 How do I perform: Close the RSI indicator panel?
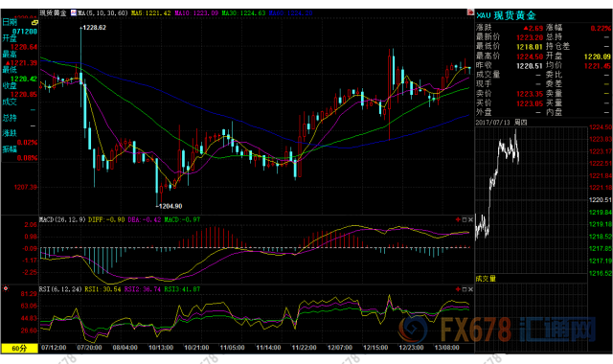tap(470, 289)
